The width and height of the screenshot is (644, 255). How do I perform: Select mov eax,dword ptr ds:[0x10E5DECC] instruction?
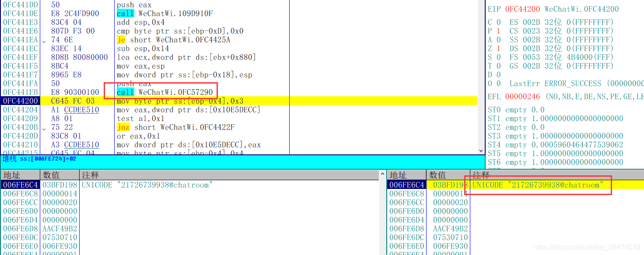pos(189,110)
